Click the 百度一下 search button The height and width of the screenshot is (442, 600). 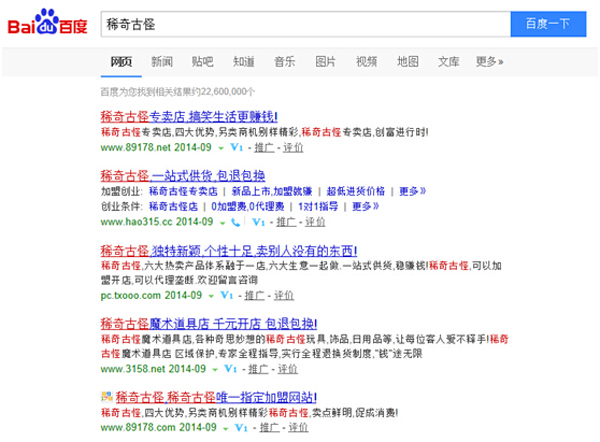[x=548, y=24]
